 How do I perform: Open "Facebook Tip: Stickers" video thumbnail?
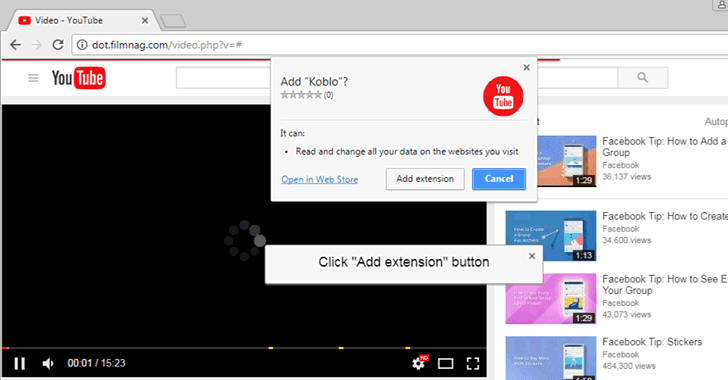(x=551, y=358)
